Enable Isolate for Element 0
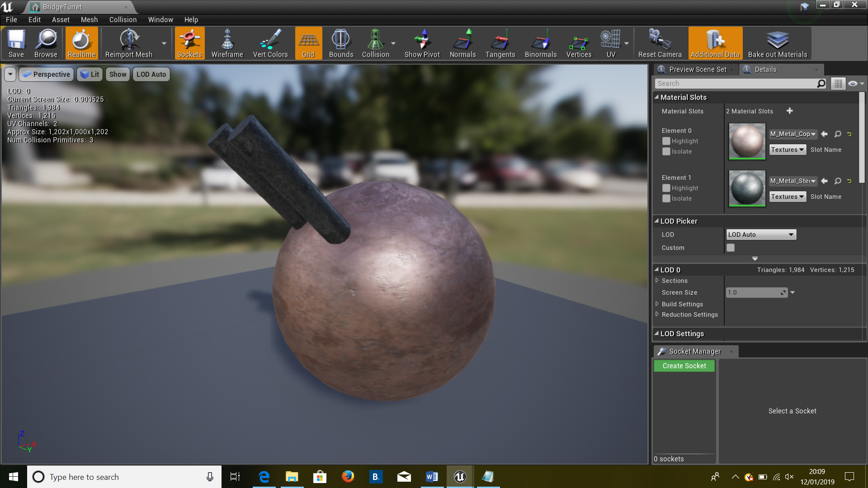Viewport: 868px width, 488px height. pos(666,151)
